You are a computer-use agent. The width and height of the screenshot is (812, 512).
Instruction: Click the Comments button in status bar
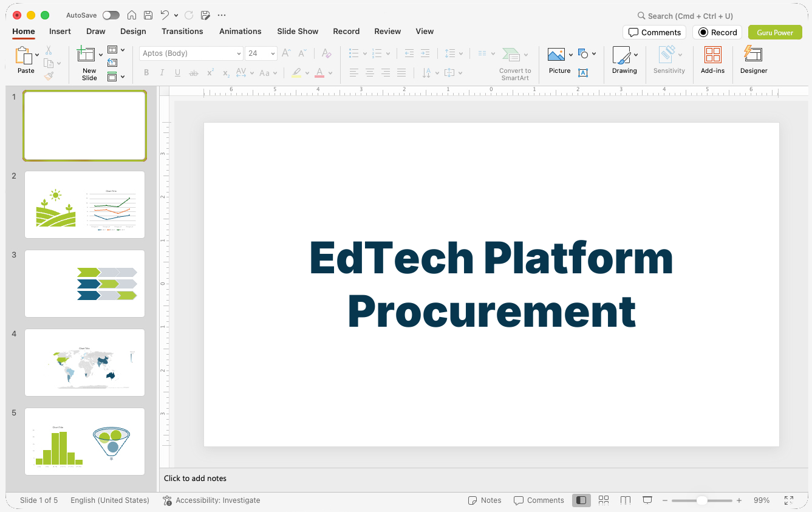tap(539, 500)
